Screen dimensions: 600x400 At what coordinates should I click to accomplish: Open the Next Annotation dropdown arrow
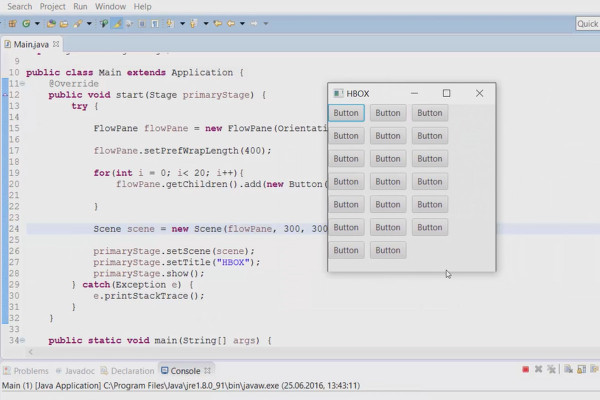point(182,24)
